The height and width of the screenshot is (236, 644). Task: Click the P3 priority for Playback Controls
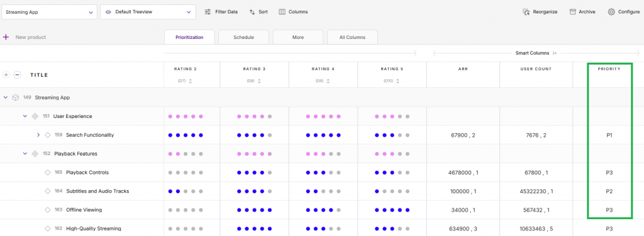(x=609, y=173)
